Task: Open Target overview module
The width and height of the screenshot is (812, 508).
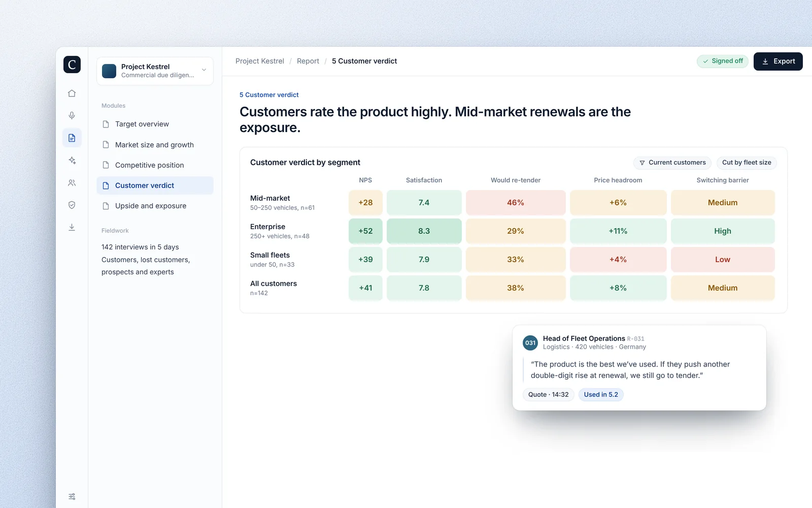Action: pos(155,124)
